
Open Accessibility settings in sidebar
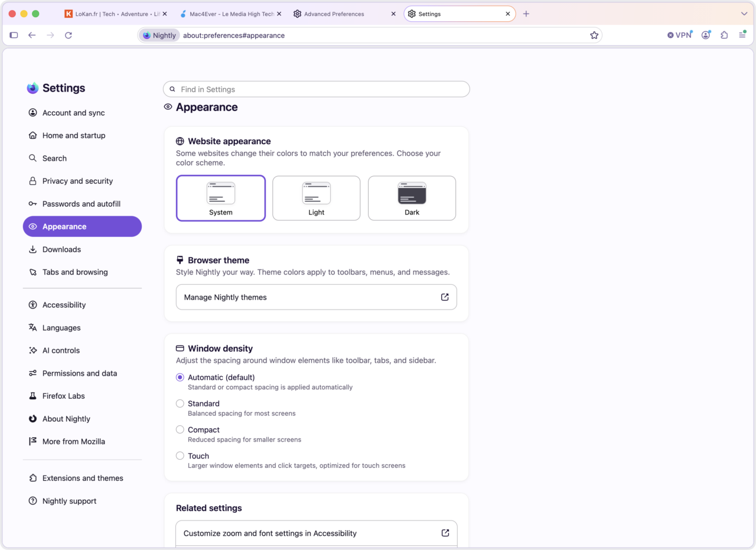click(x=82, y=305)
